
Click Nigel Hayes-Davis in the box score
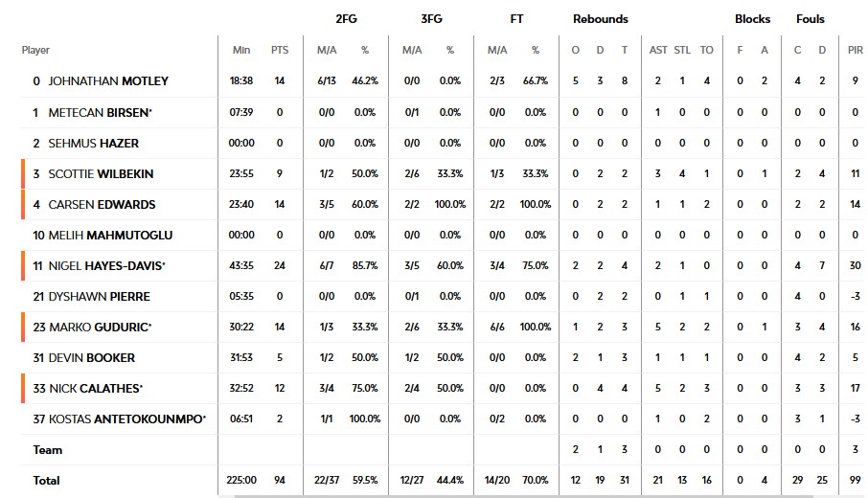(x=106, y=265)
